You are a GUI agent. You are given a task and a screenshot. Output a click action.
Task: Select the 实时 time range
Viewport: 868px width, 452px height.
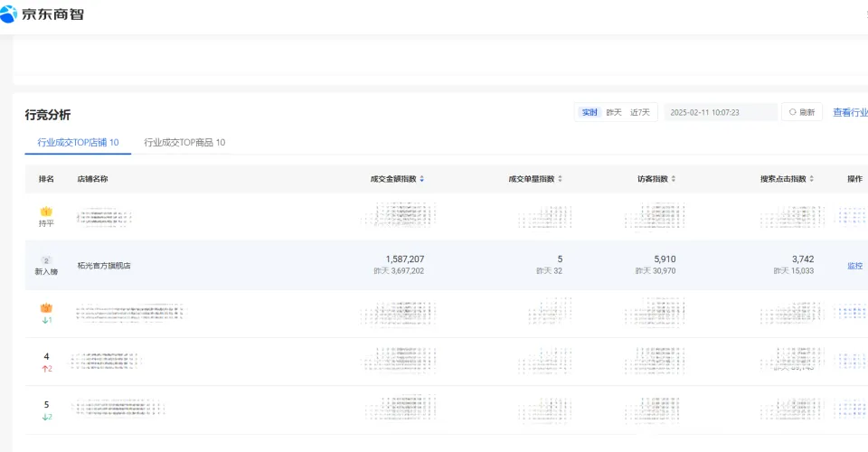tap(590, 112)
